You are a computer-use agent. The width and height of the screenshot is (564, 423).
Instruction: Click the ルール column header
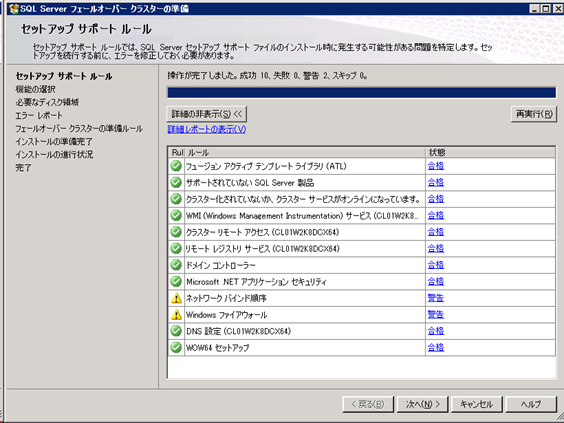tap(305, 153)
